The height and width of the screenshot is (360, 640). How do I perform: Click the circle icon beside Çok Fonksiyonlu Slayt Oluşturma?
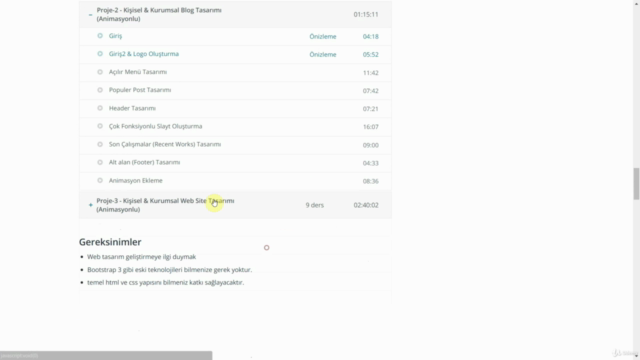coord(100,126)
